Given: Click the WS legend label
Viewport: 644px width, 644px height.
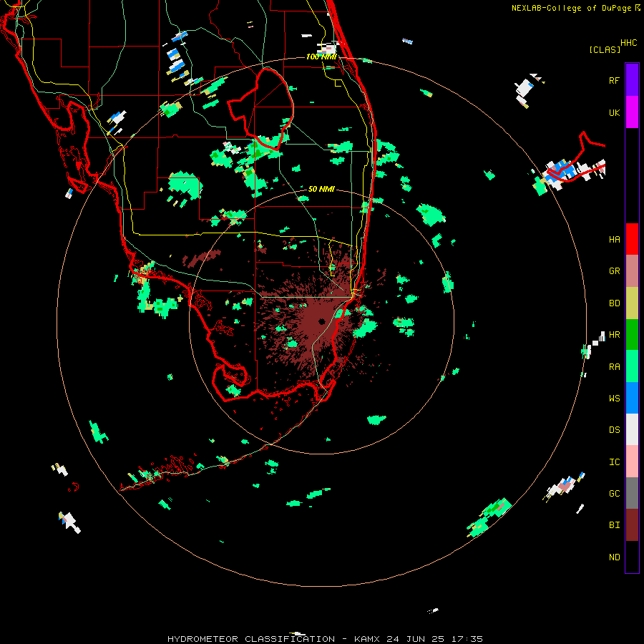Looking at the screenshot, I should pos(614,399).
